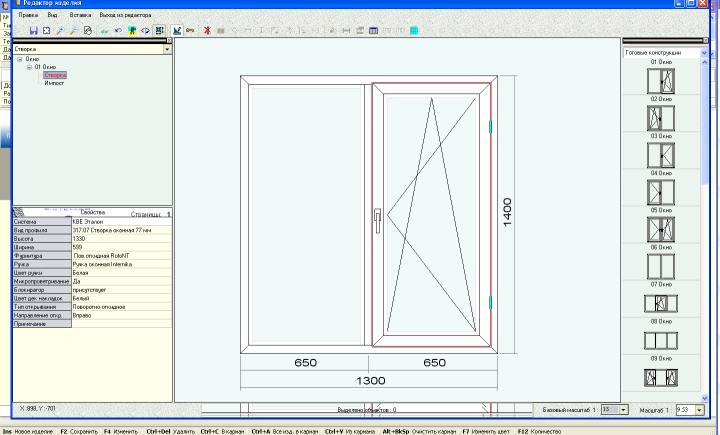This screenshot has height=435, width=720.
Task: Click the window handle in the drawing
Action: tap(377, 220)
